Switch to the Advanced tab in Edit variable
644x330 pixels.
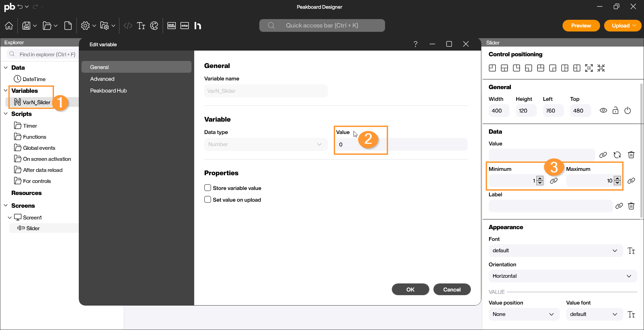tap(102, 79)
